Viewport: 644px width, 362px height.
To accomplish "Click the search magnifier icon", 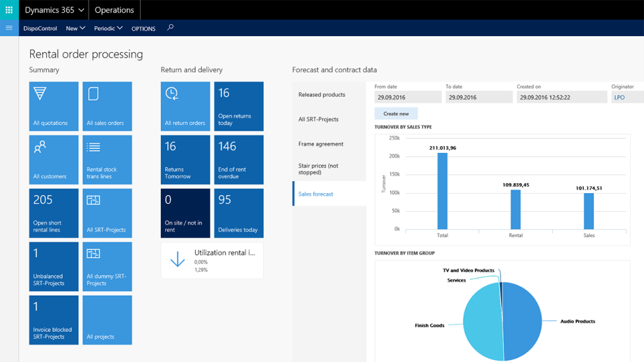I will 170,27.
